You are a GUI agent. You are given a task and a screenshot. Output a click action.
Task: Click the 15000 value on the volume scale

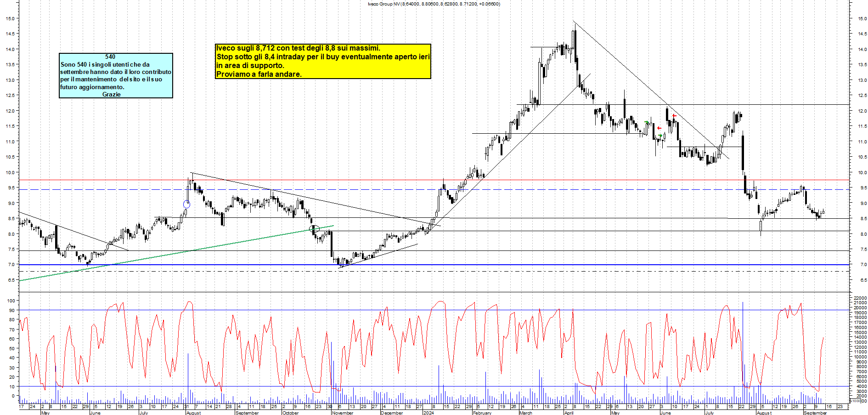860,332
